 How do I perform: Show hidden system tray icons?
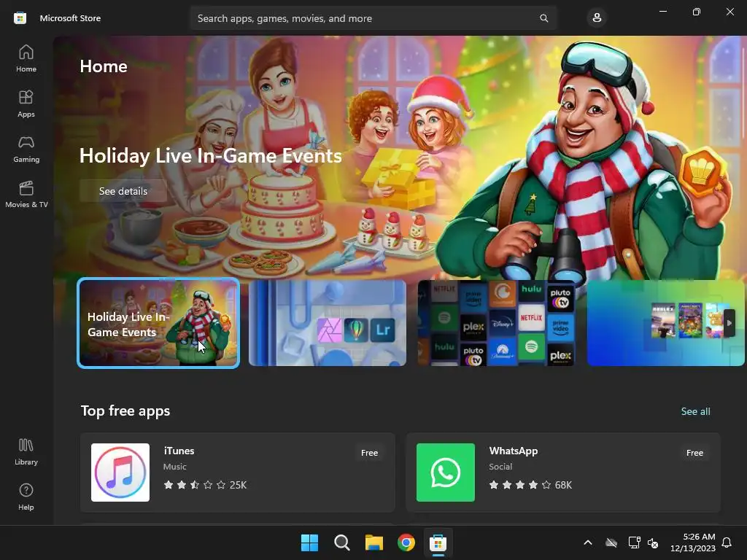[588, 542]
